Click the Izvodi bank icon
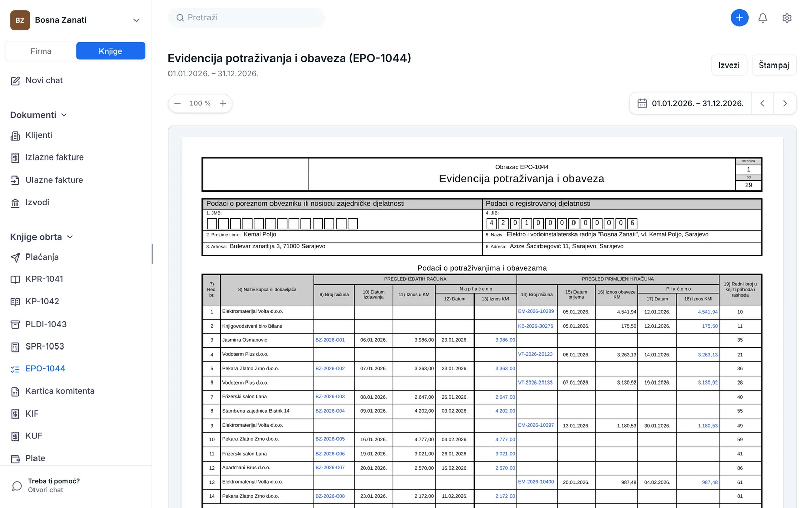The height and width of the screenshot is (508, 812). click(x=15, y=203)
